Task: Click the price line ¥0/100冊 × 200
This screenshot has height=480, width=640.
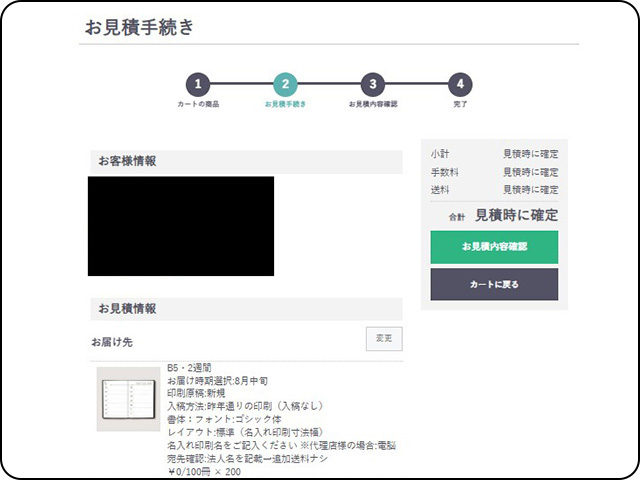Action: click(204, 472)
